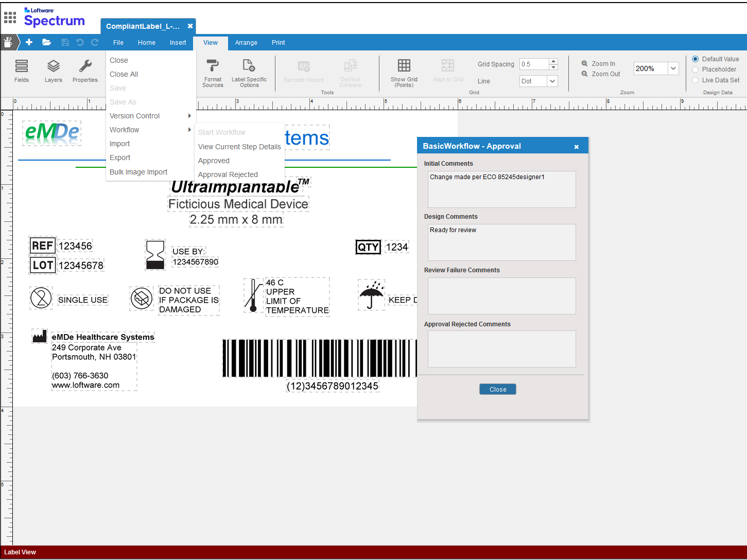Switch to the Print tab
The width and height of the screenshot is (747, 560).
[x=279, y=43]
